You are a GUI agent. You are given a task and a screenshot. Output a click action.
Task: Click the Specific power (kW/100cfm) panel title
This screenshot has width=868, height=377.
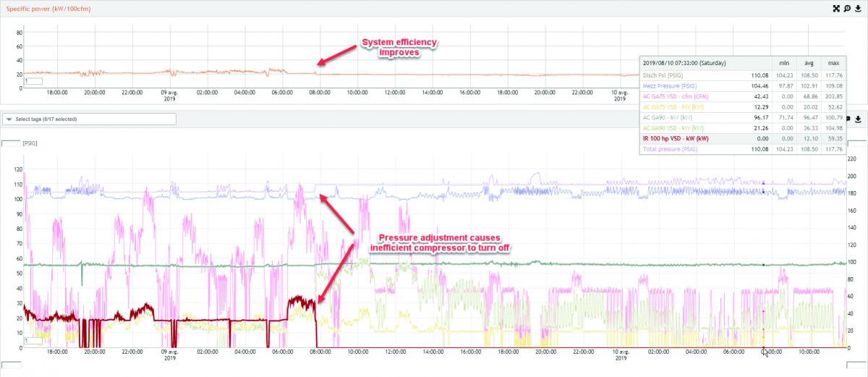coord(43,8)
